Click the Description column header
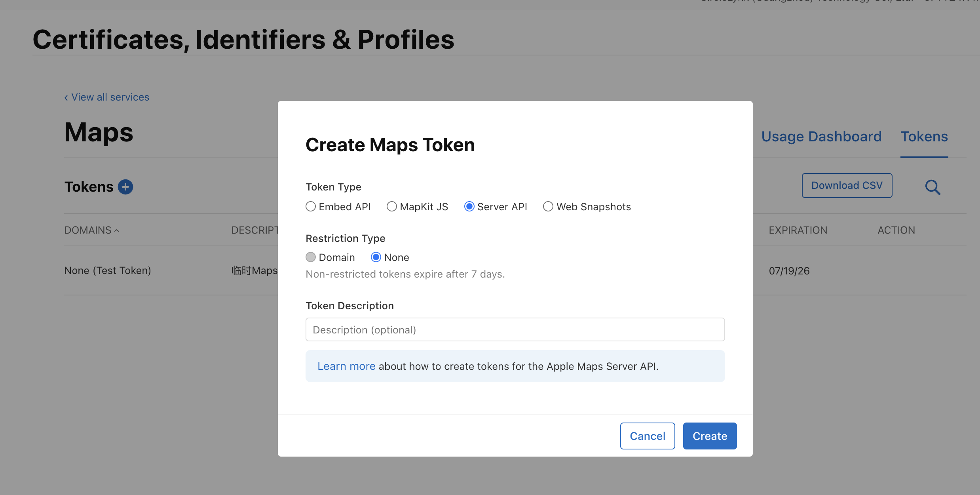This screenshot has height=495, width=980. 255,230
